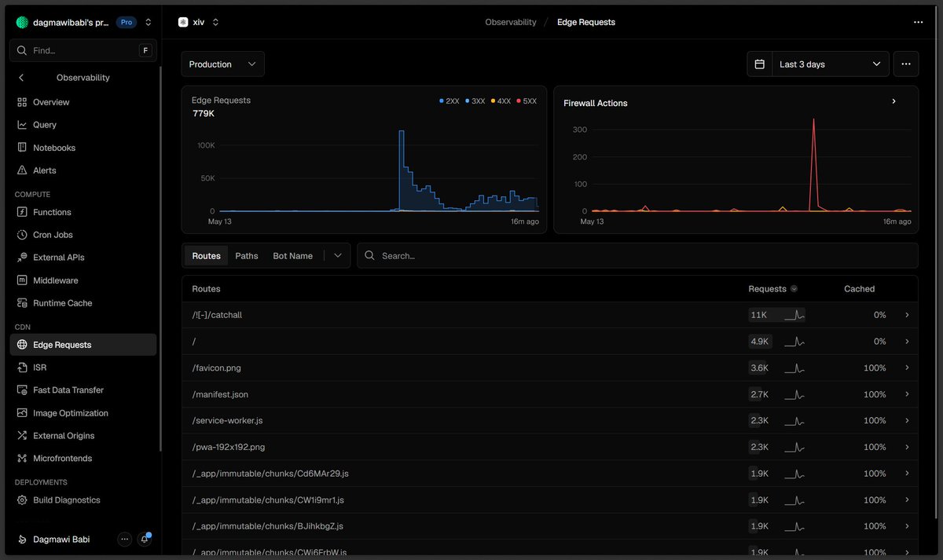The image size is (943, 560).
Task: Click the team avatar logo
Action: point(22,22)
